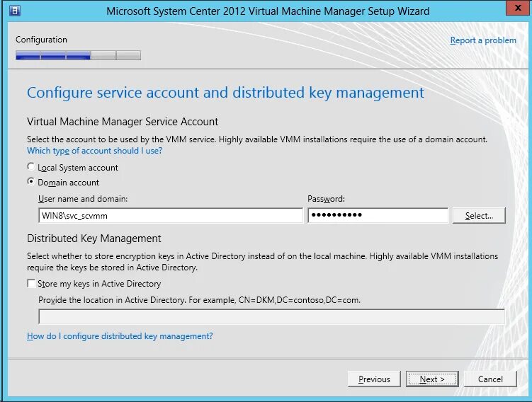Proceed with the Next button
Viewport: 532px width, 402px height.
pos(432,379)
